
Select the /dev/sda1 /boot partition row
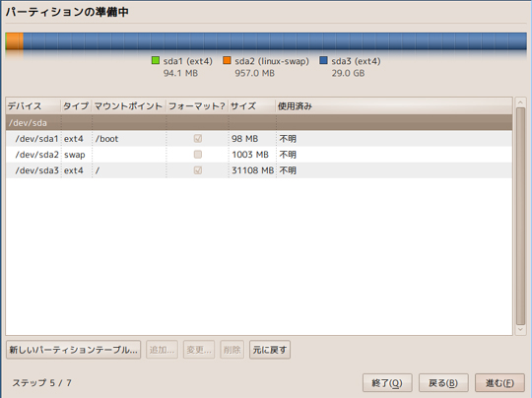click(259, 139)
